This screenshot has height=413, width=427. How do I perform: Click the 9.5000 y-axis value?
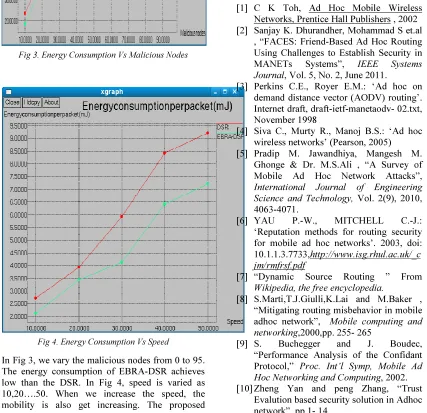click(x=18, y=126)
